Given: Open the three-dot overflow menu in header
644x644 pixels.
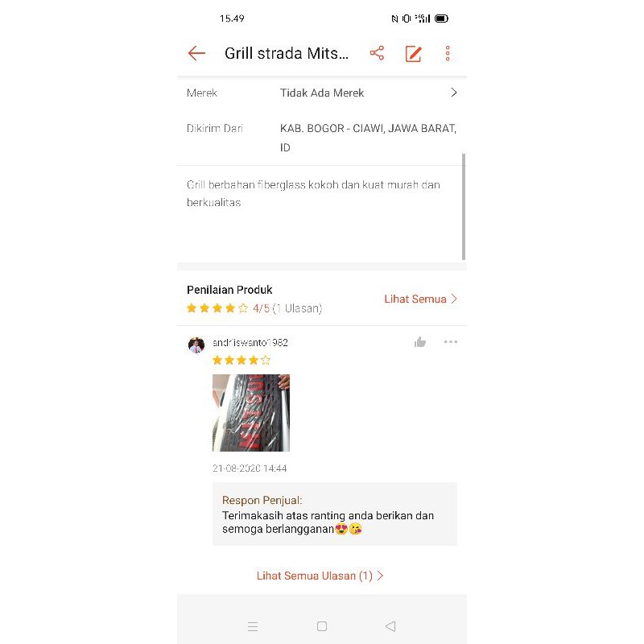Looking at the screenshot, I should click(x=448, y=53).
